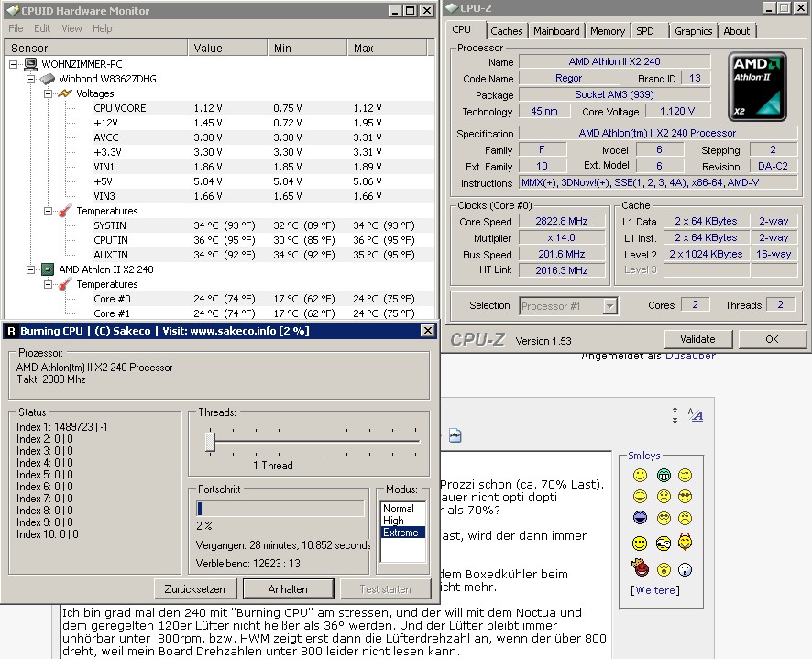Insert the red devil-horned smiley
The image size is (812, 659).
tap(685, 543)
